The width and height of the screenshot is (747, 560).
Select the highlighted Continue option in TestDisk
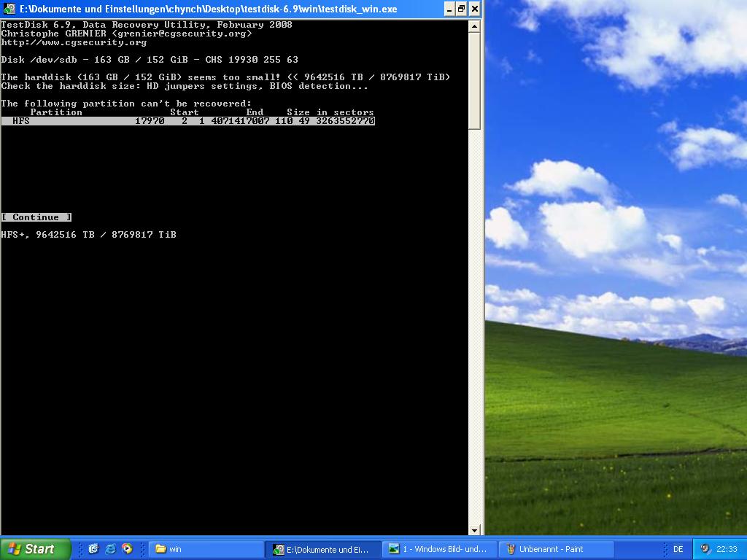[x=36, y=217]
